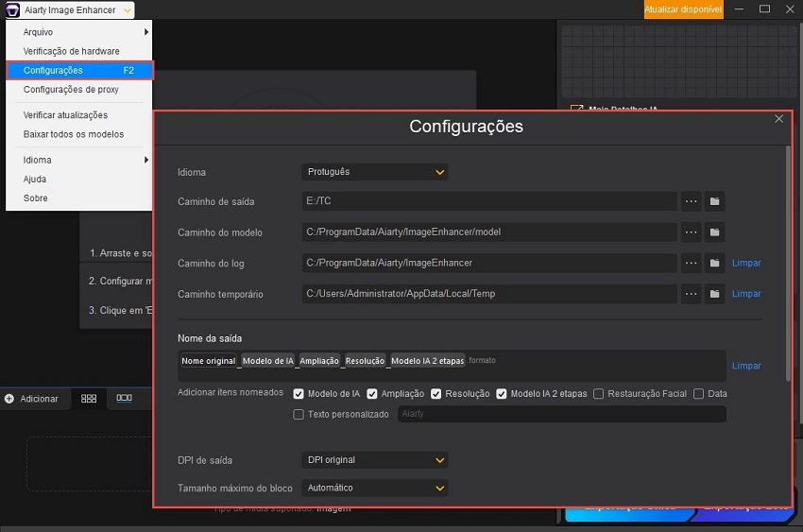
Task: Expand the Idioma submenu
Action: 78,160
